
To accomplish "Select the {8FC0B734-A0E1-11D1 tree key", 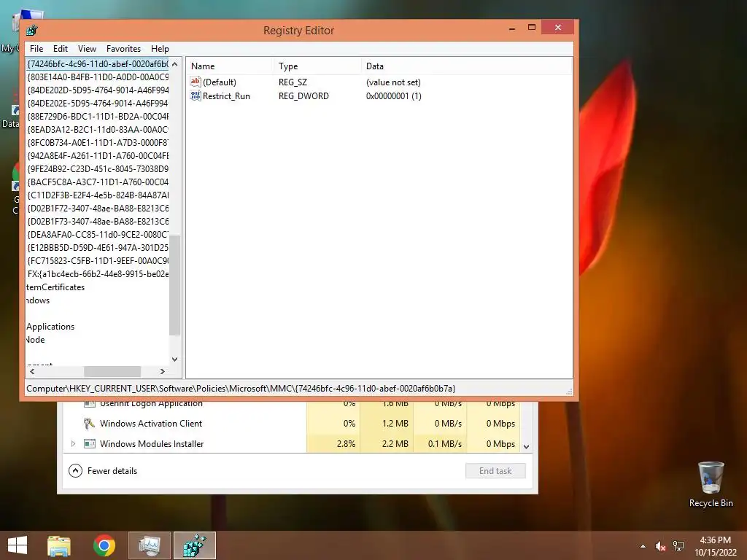I will [x=98, y=142].
